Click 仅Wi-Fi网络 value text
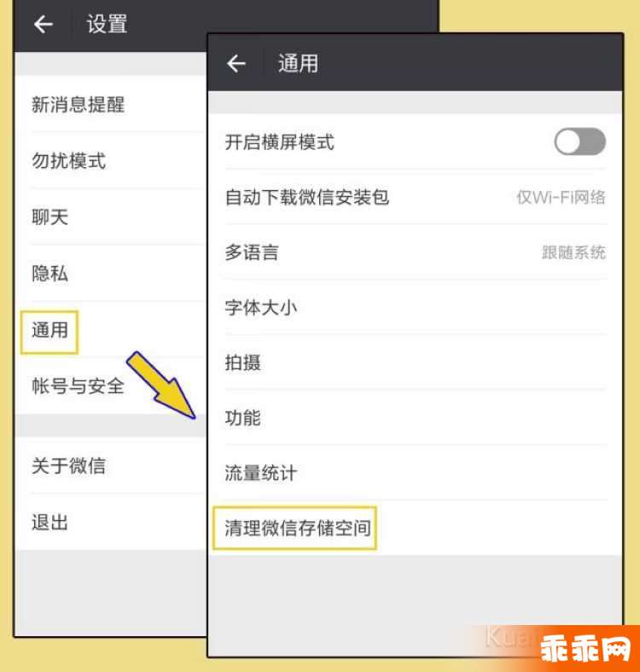640x672 pixels. pyautogui.click(x=561, y=197)
